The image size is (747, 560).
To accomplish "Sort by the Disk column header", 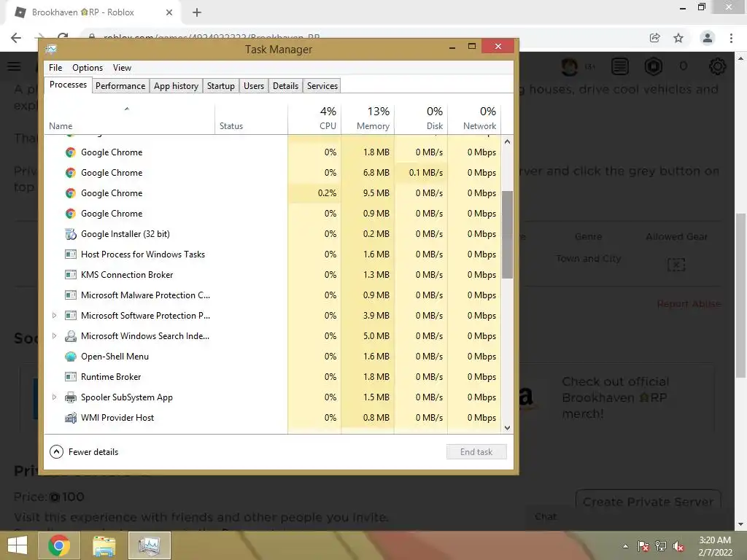I will pyautogui.click(x=421, y=117).
